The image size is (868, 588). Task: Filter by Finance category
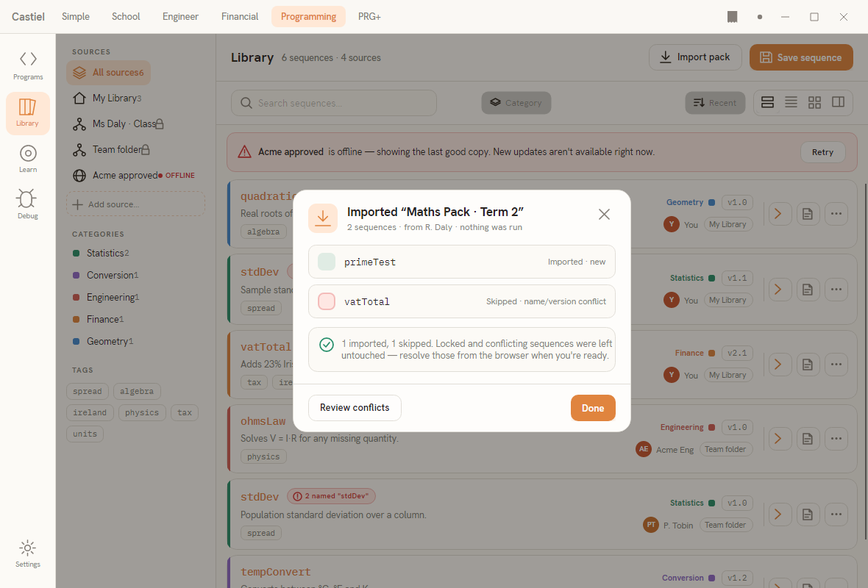click(99, 319)
